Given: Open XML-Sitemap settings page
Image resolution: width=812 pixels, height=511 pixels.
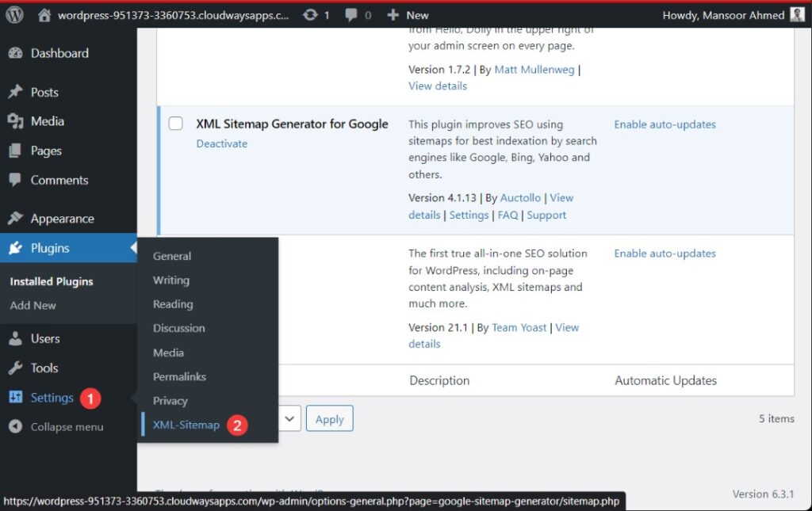Looking at the screenshot, I should click(186, 425).
